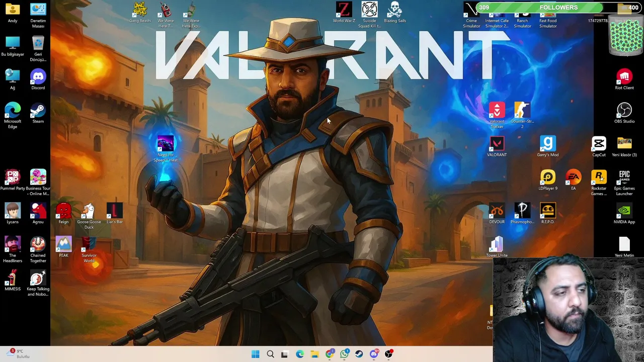Open Microsoft Edge desktop shortcut
Viewport: 644px width, 362px height.
(x=13, y=116)
